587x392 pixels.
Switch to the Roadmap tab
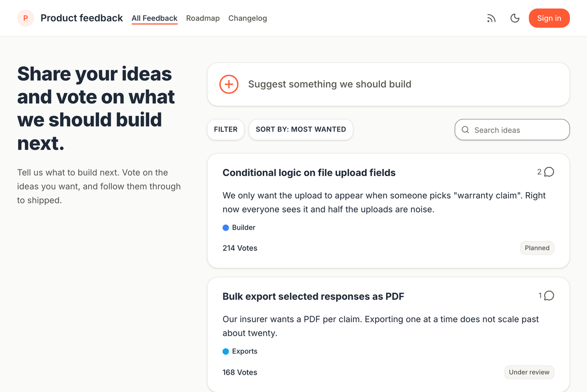[203, 18]
